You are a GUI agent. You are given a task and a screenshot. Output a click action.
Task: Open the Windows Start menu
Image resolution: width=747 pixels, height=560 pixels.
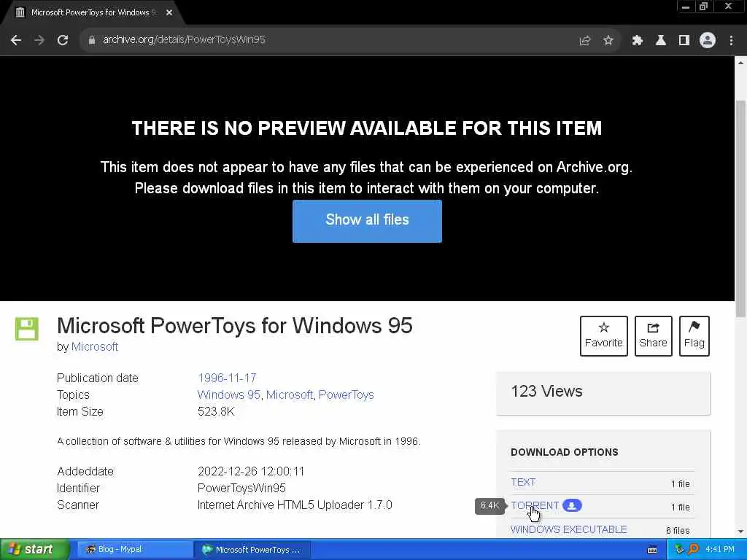(34, 550)
